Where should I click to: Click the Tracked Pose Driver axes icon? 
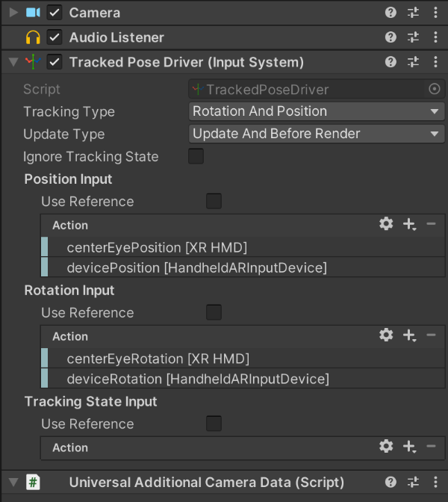pyautogui.click(x=33, y=62)
